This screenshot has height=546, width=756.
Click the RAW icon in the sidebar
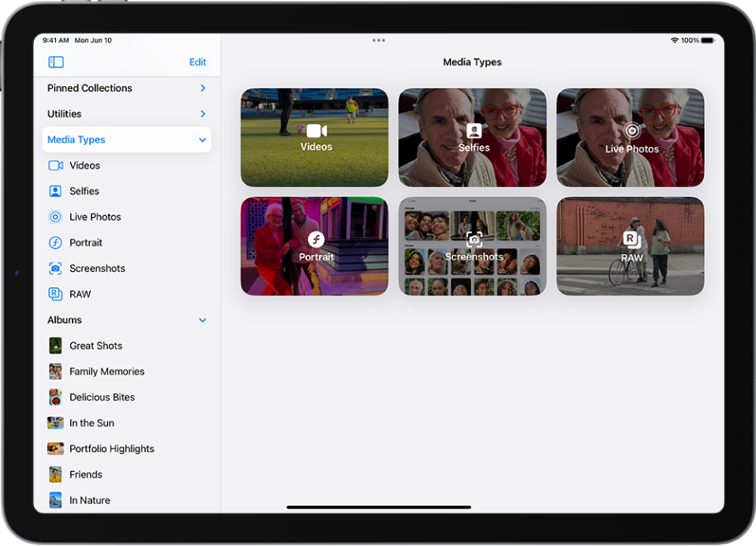[x=54, y=294]
